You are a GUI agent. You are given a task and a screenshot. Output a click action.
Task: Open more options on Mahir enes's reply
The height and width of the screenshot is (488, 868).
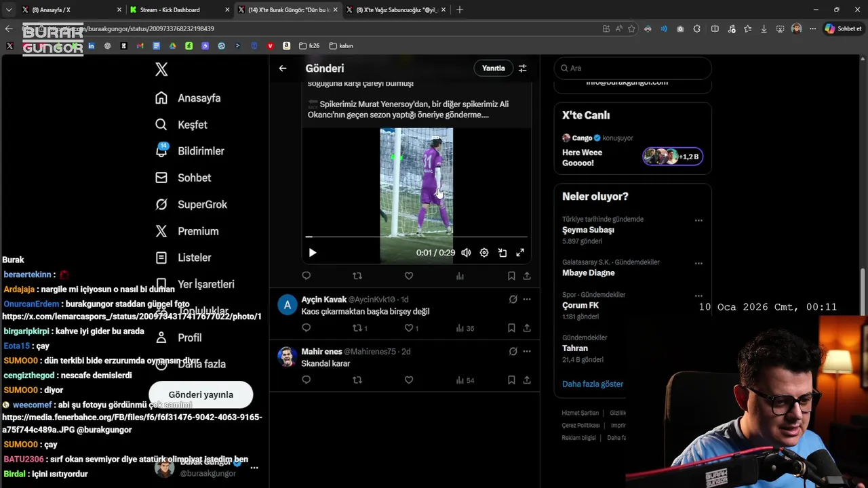[x=527, y=352]
